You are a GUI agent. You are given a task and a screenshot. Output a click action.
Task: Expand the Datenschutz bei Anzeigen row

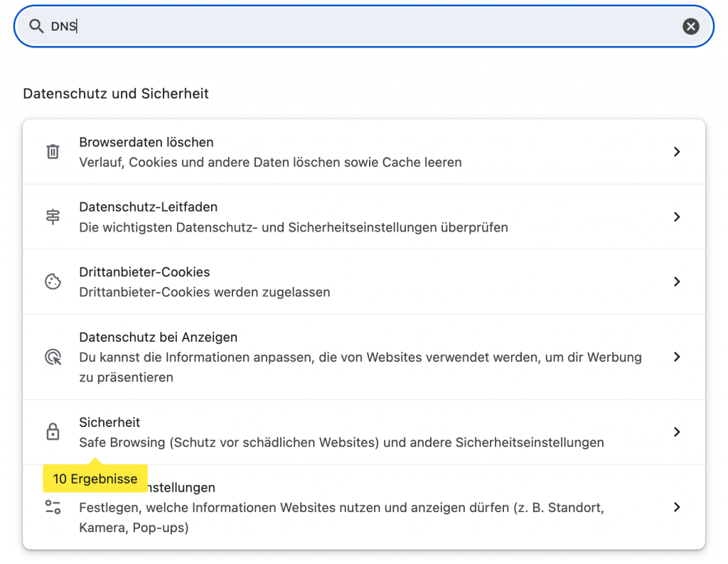[676, 357]
